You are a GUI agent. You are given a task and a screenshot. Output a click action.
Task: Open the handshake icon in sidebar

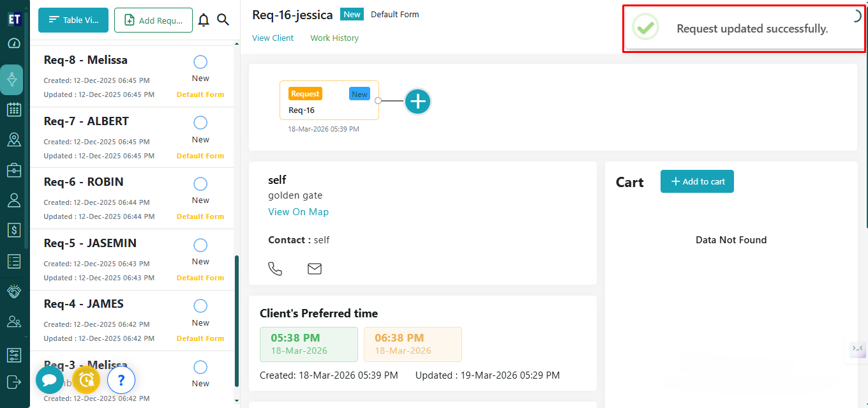coord(14,291)
